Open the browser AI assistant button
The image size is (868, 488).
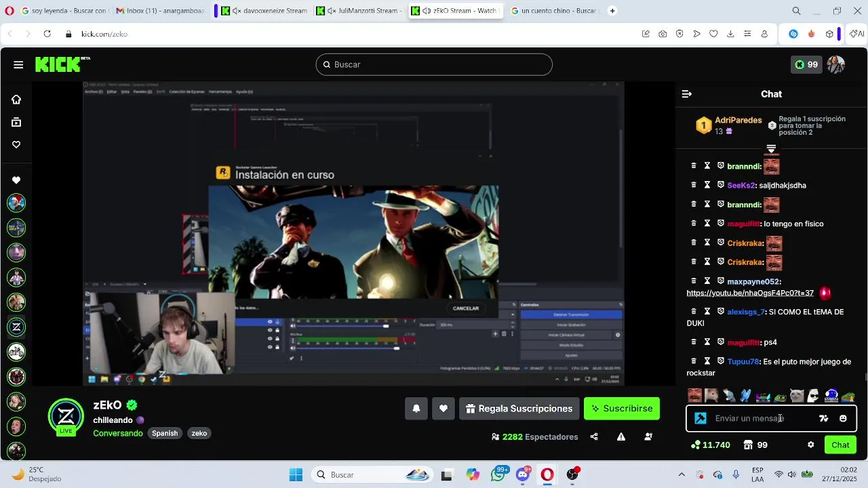pos(857,34)
